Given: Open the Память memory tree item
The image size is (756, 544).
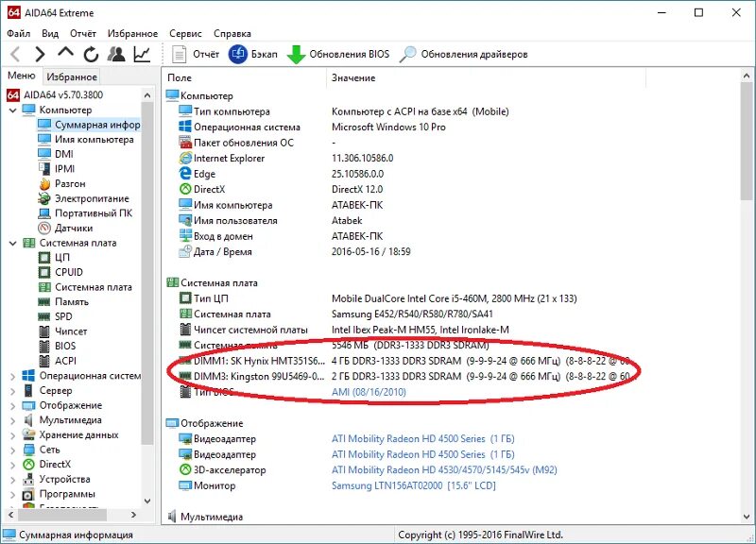Looking at the screenshot, I should click(63, 302).
